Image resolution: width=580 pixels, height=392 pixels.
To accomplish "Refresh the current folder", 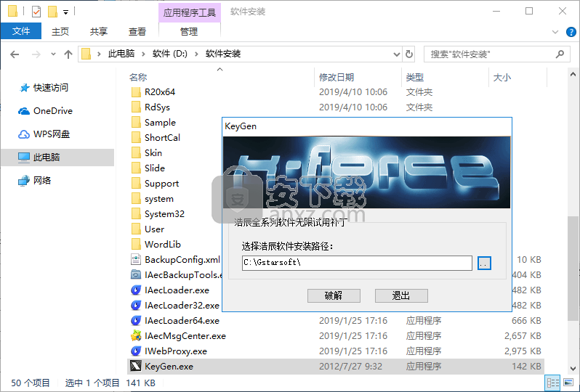I will point(408,54).
